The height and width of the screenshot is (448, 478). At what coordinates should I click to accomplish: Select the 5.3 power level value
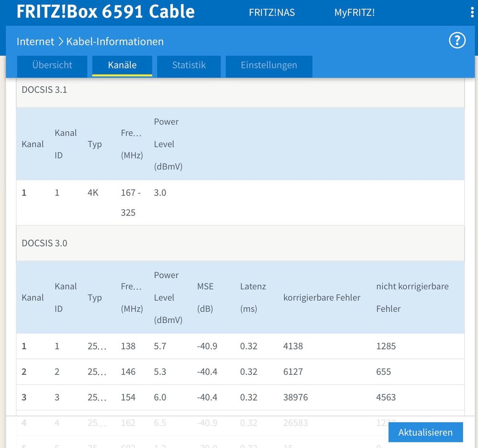point(160,372)
